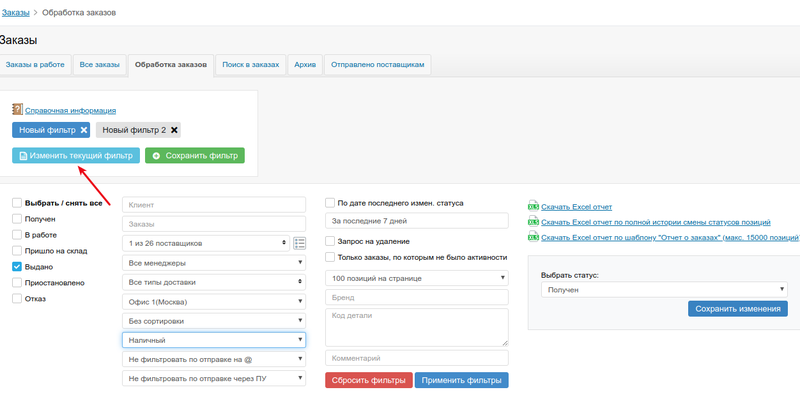The height and width of the screenshot is (406, 800).
Task: Toggle Выбрать / снять все checkbox
Action: click(17, 203)
